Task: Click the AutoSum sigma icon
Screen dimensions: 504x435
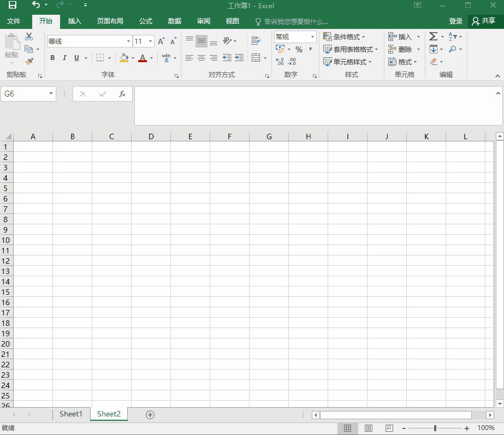Action: pos(433,37)
